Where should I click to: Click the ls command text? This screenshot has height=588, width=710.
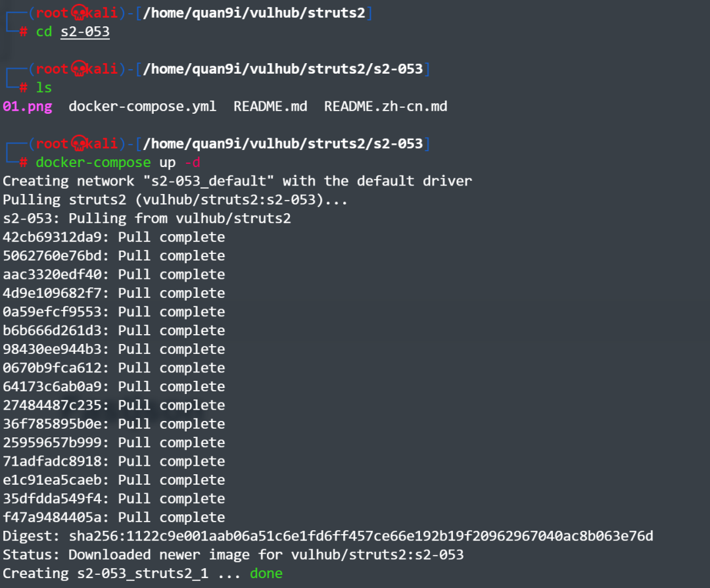pos(44,87)
